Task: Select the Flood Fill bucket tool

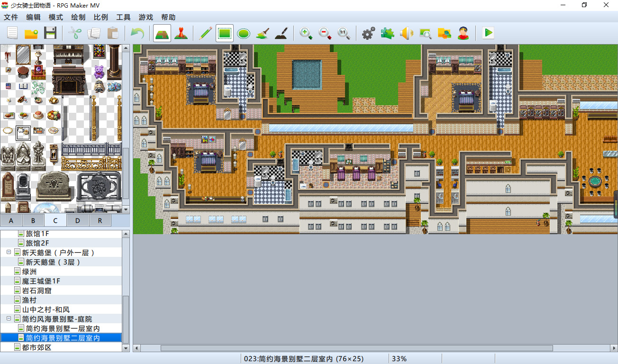Action: click(x=263, y=33)
